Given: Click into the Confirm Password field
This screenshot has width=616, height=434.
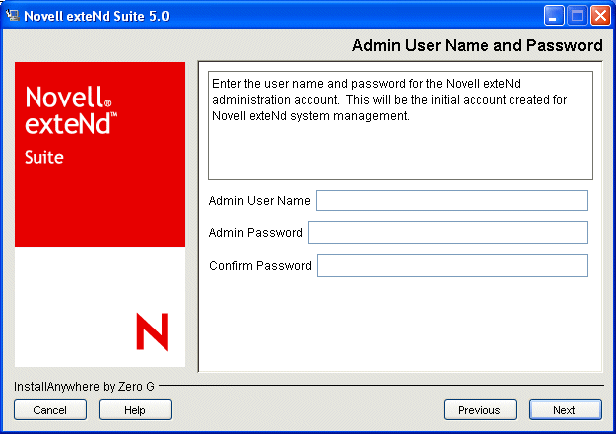Looking at the screenshot, I should point(452,266).
